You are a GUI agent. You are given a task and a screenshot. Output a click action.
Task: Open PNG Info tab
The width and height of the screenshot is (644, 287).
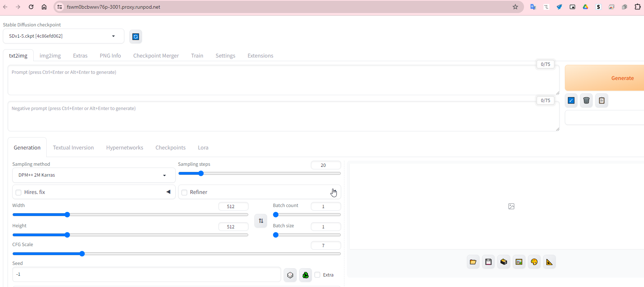coord(110,56)
